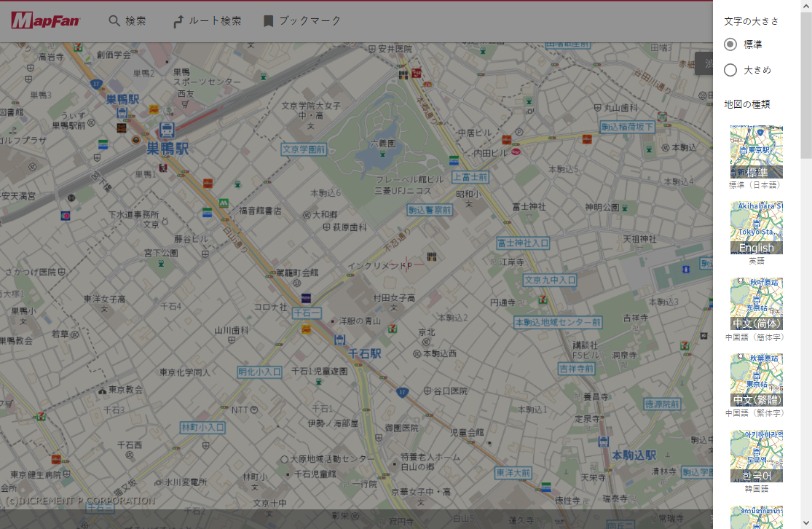Click the 本駒込駅 station label
Viewport: 812px width, 529px height.
(634, 455)
